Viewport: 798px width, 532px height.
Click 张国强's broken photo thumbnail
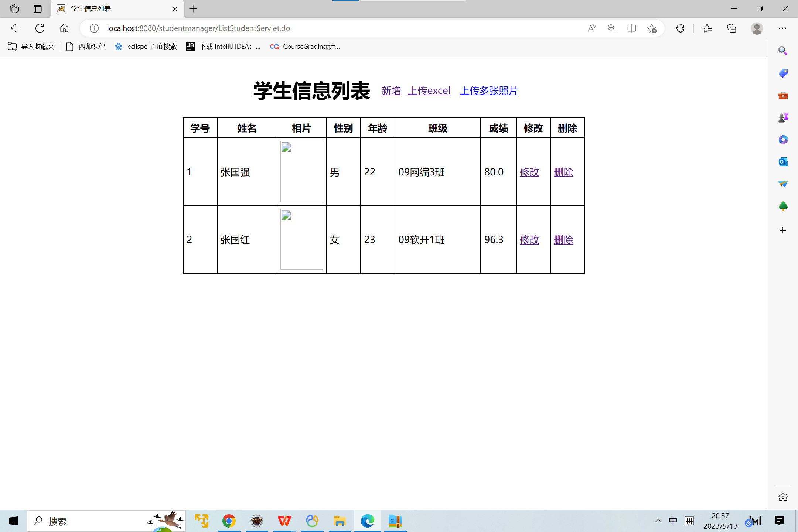301,171
